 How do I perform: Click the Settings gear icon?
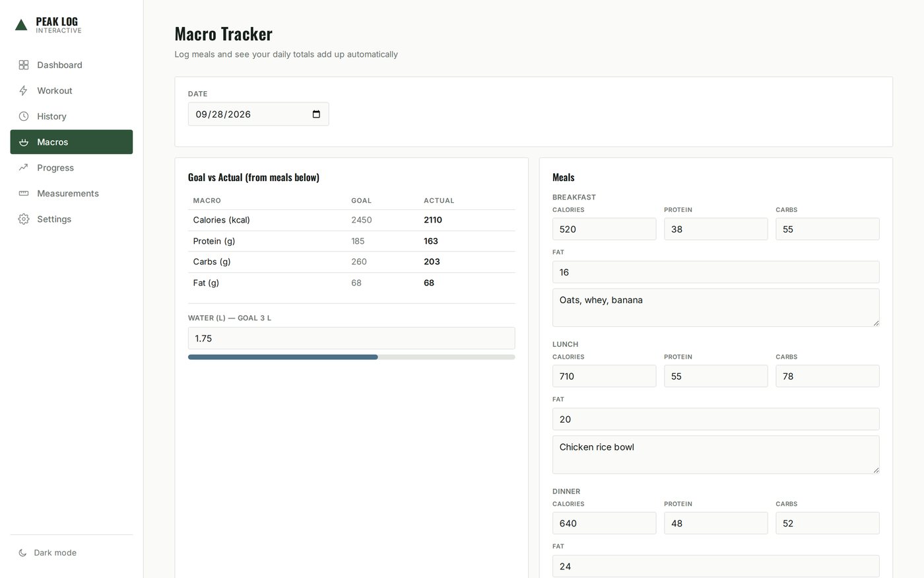(x=24, y=219)
